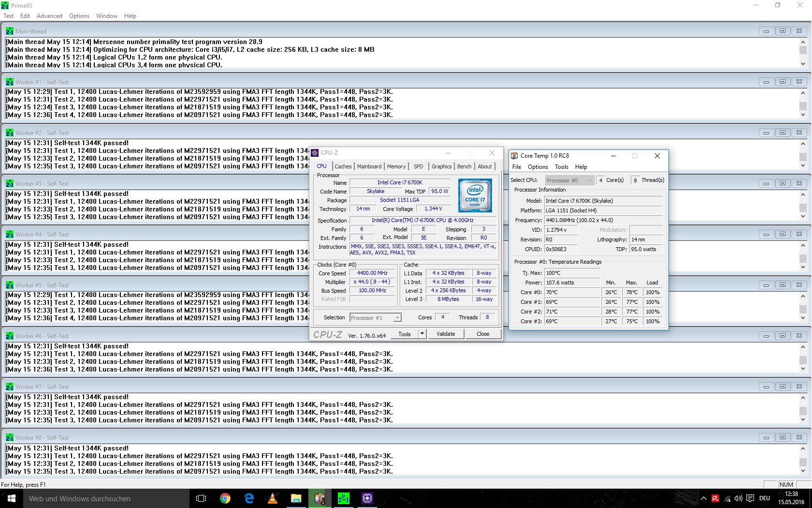812x508 pixels.
Task: Open Microsoft Edge from the taskbar
Action: 249,498
